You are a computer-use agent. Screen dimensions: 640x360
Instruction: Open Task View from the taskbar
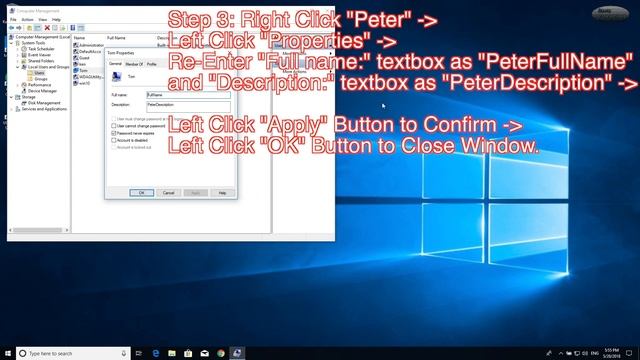click(x=139, y=353)
